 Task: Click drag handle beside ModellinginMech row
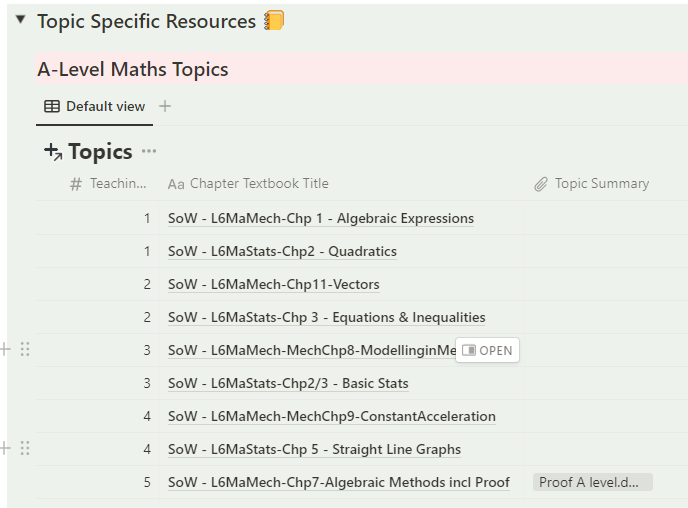(25, 349)
